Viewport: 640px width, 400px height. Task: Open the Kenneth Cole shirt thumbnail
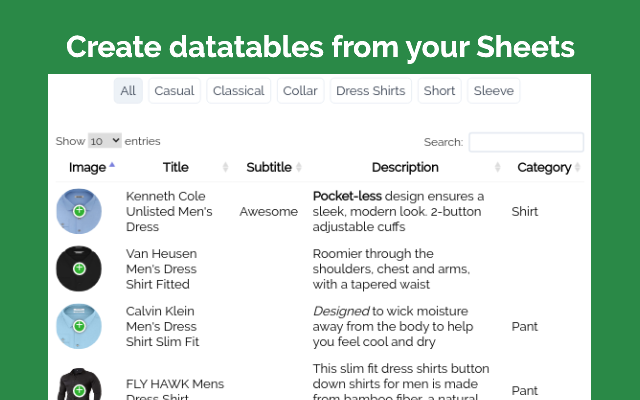[70, 205]
